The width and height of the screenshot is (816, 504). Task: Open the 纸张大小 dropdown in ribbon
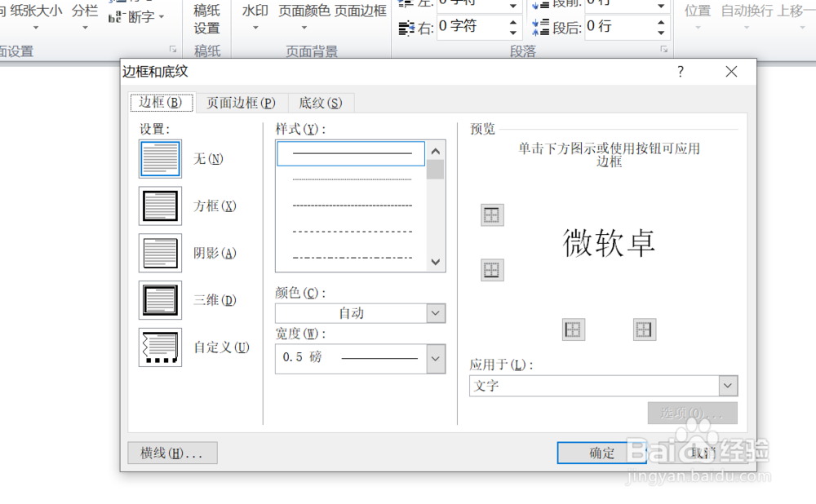point(36,15)
